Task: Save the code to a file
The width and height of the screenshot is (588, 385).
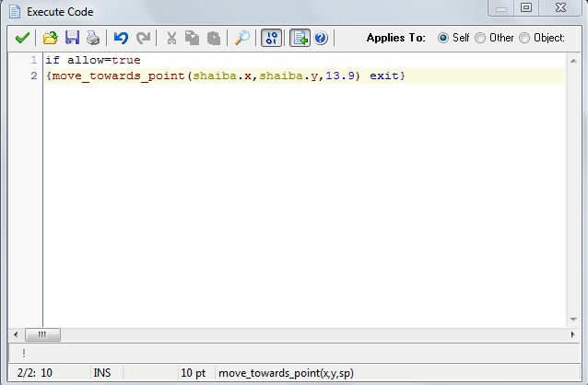Action: tap(72, 38)
